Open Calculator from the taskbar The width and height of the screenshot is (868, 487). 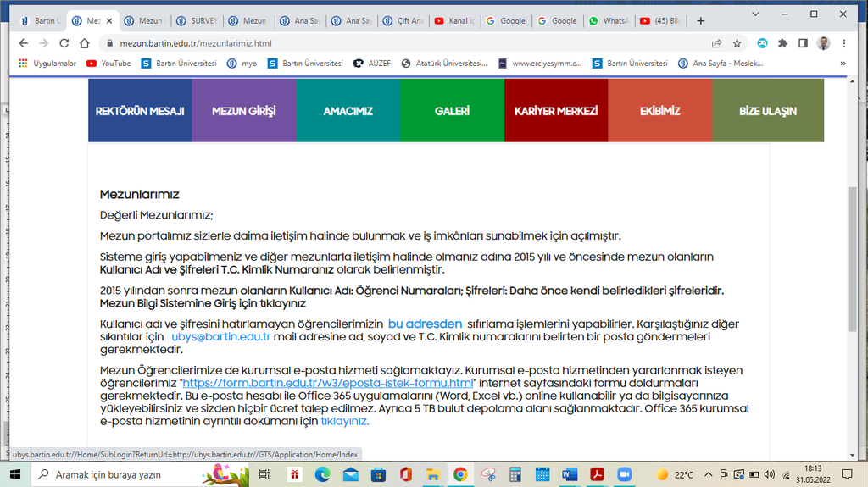515,475
